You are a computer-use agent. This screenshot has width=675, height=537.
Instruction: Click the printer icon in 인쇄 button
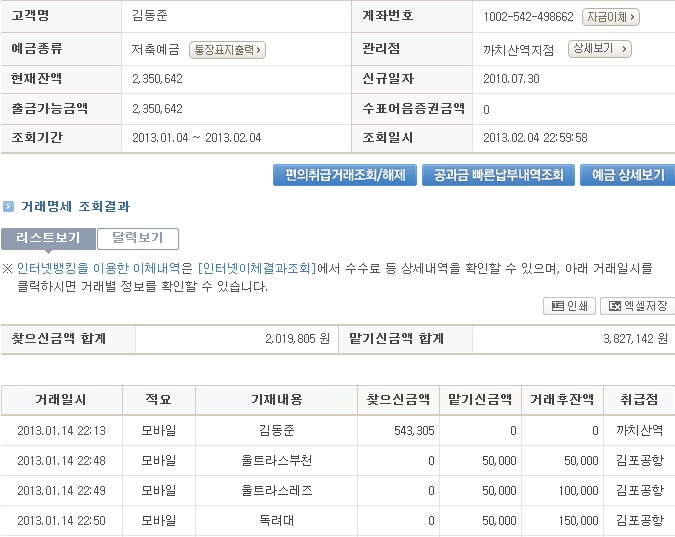pyautogui.click(x=557, y=306)
